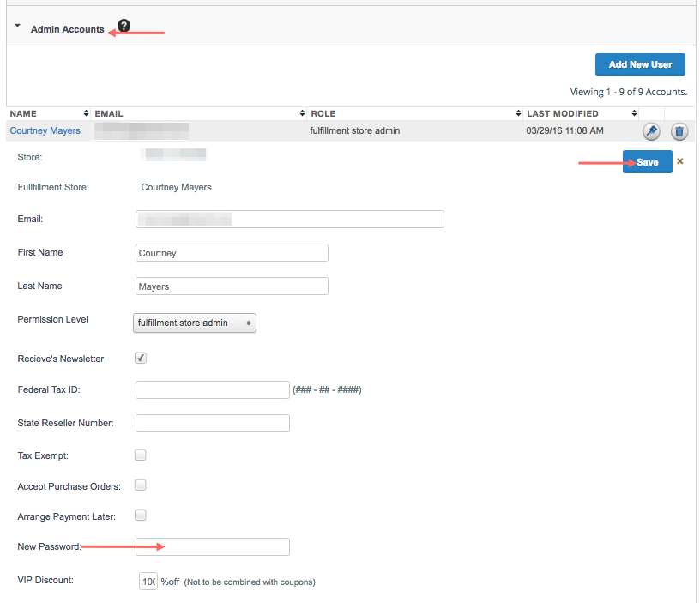Image resolution: width=700 pixels, height=603 pixels.
Task: Delete Courtney Mayers account with trash icon
Action: 679,131
